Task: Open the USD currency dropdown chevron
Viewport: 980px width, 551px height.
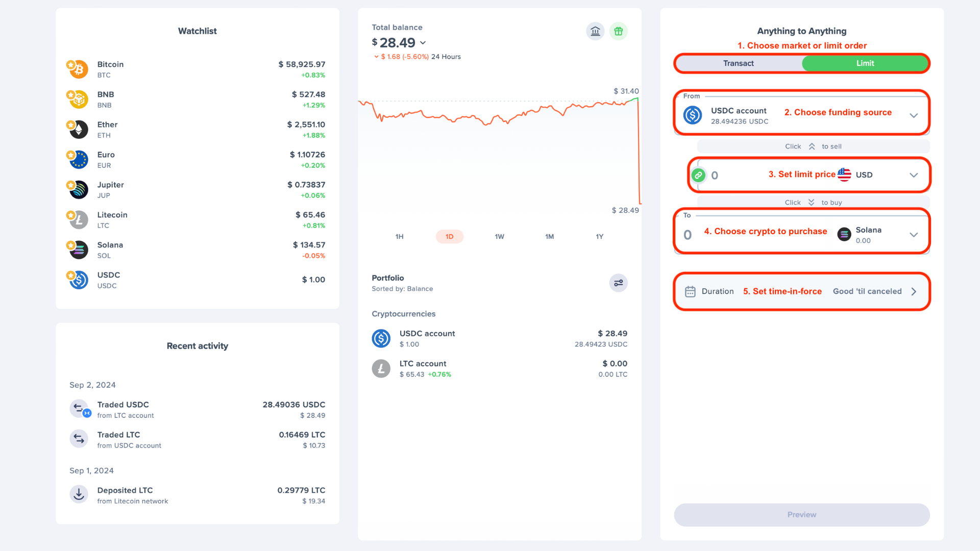Action: click(914, 175)
